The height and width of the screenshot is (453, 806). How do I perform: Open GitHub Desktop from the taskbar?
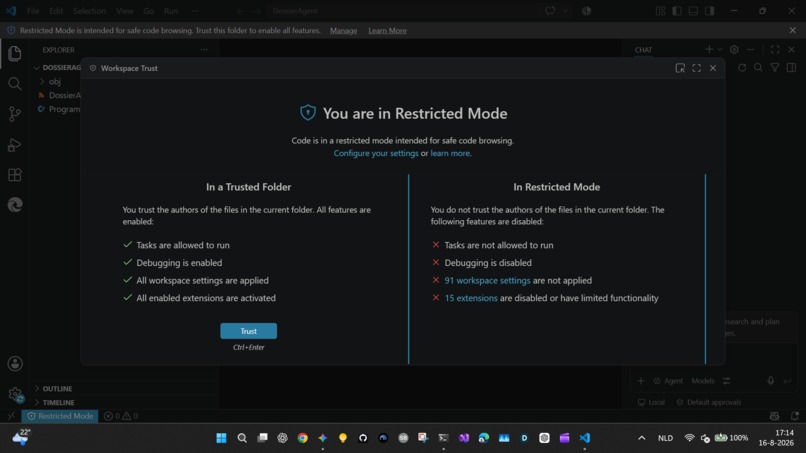(x=363, y=438)
